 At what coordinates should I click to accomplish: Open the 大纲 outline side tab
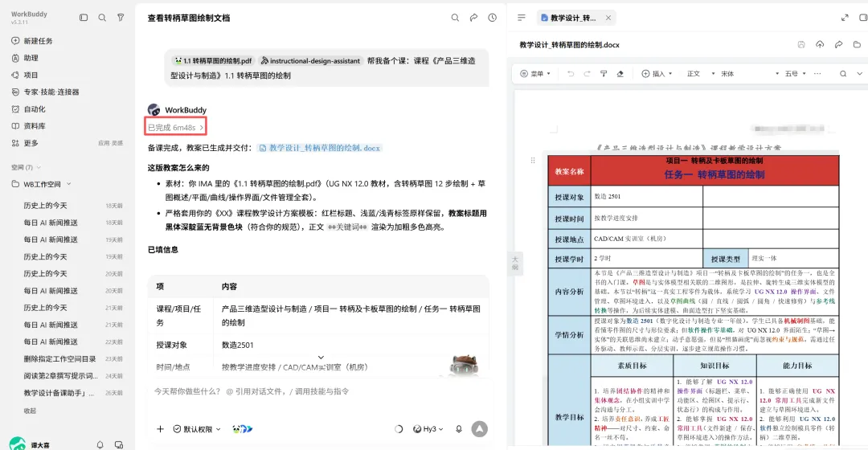(515, 263)
